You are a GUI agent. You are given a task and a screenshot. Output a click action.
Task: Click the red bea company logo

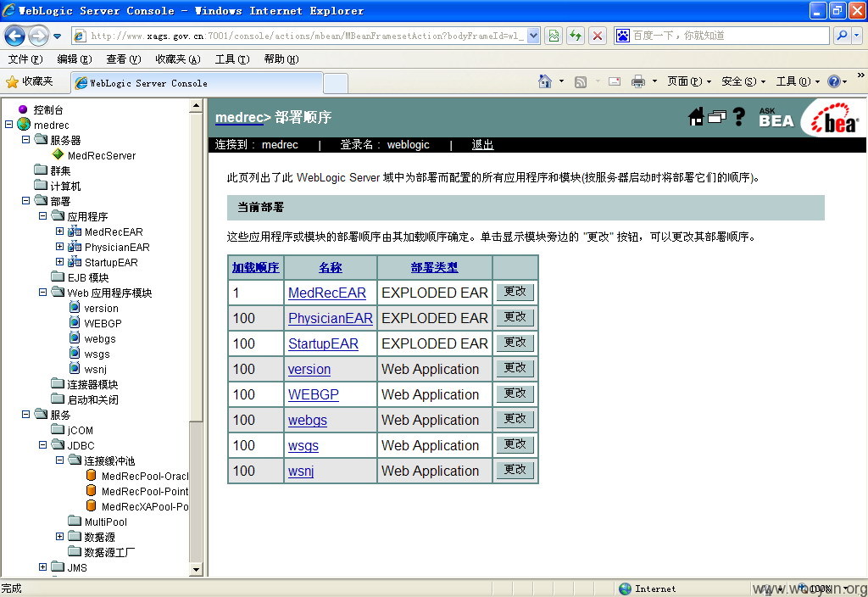(x=836, y=119)
